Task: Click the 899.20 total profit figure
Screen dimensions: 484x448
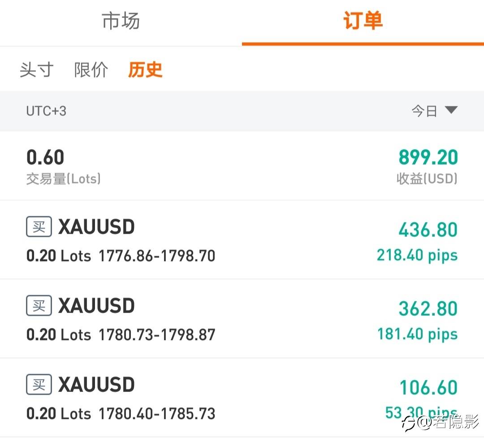Action: 428,157
